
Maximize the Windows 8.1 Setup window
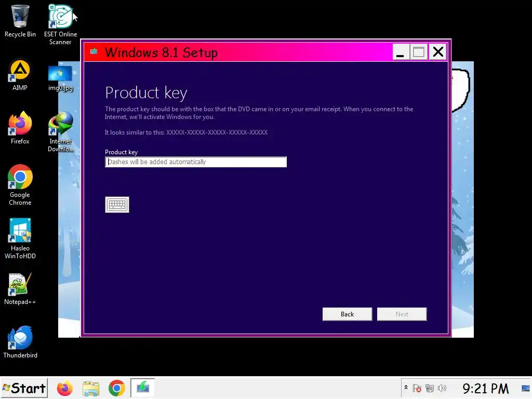point(419,52)
